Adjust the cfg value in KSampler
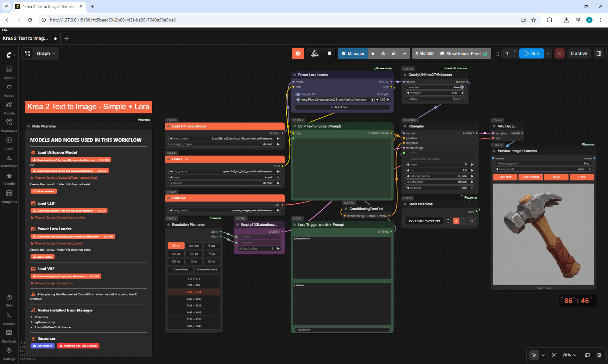The image size is (608, 364). tap(440, 170)
